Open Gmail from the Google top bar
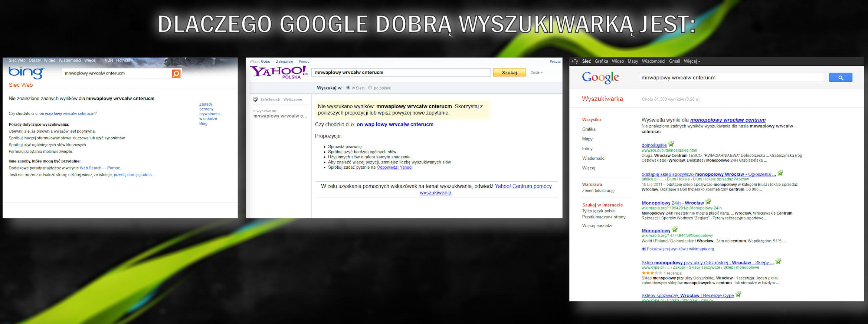The width and height of the screenshot is (868, 324). coord(674,62)
